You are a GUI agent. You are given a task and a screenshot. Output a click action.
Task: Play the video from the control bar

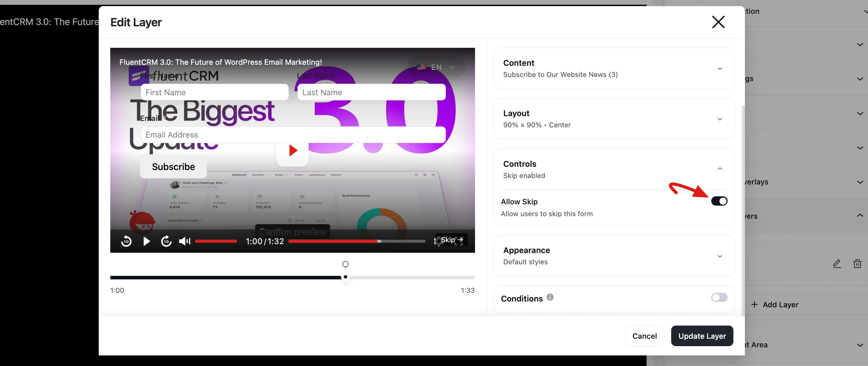pos(146,241)
